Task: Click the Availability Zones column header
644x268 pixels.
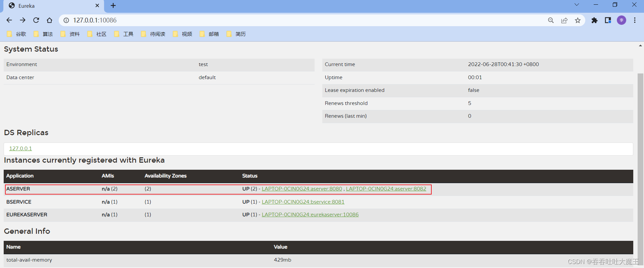Action: click(165, 176)
